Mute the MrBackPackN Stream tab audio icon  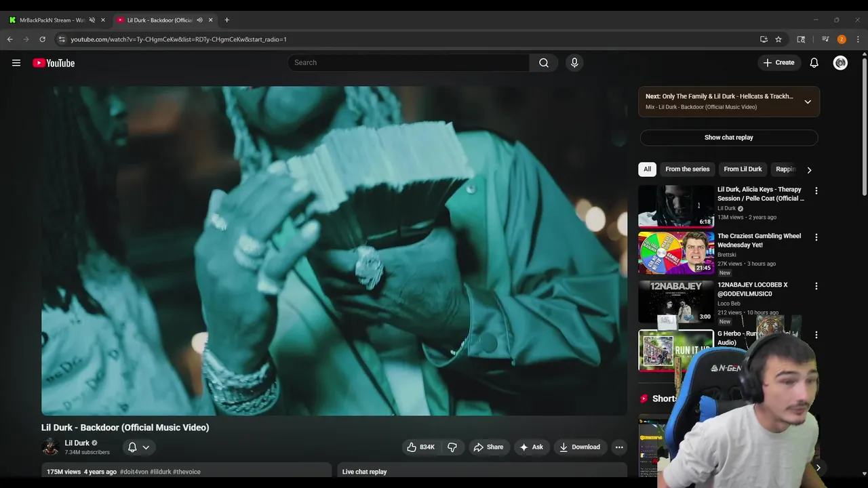coord(92,20)
